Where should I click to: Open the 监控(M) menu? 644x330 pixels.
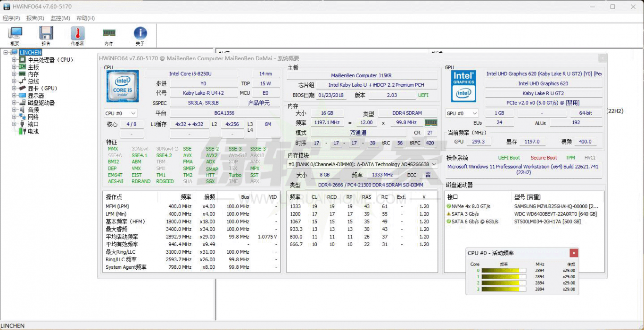[60, 18]
